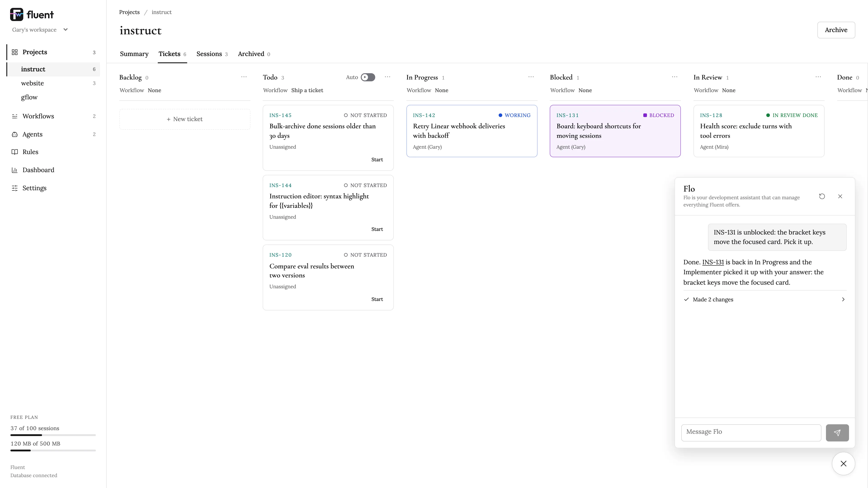This screenshot has height=488, width=868.
Task: Send message to Flo with paper-plane button
Action: 837,433
